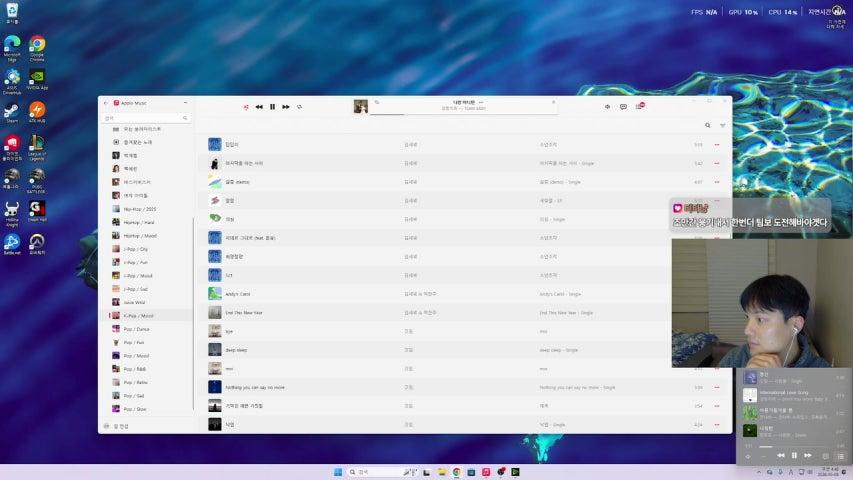Click the playlist search magnifier icon
Viewport: 853px width, 480px height.
(x=708, y=126)
